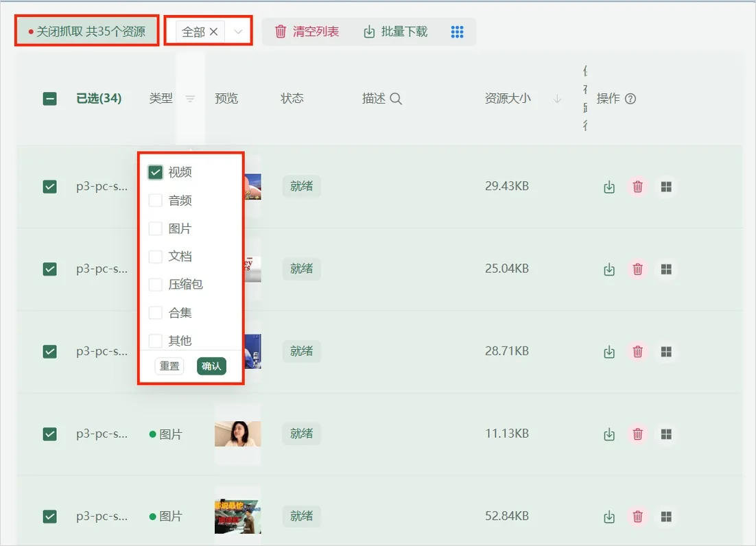
Task: Click the blue grid view icon in toolbar
Action: coord(457,32)
